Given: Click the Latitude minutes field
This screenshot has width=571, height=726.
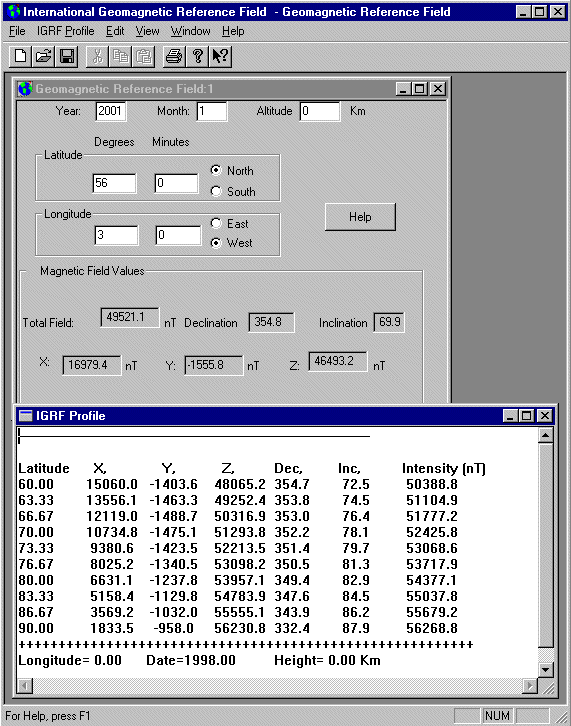Looking at the screenshot, I should [176, 183].
